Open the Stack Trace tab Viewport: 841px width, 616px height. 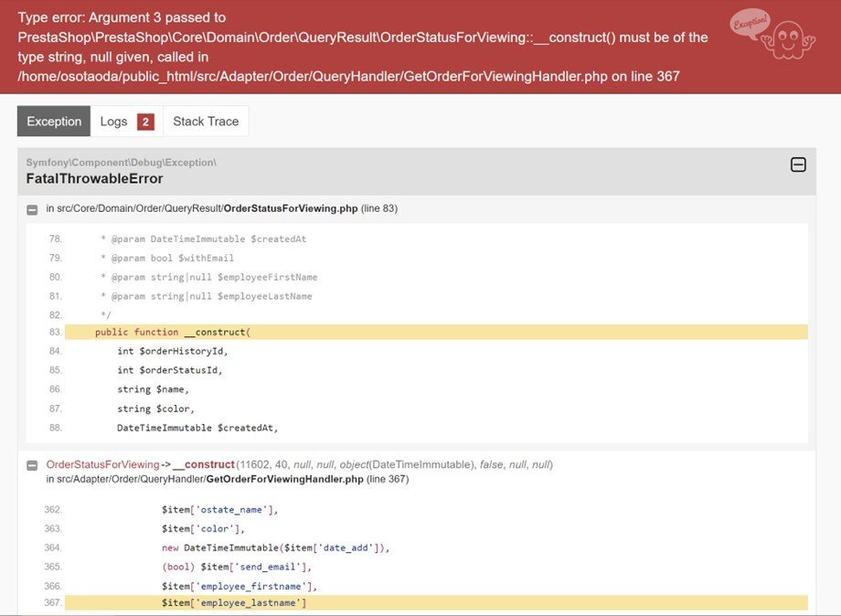coord(206,122)
